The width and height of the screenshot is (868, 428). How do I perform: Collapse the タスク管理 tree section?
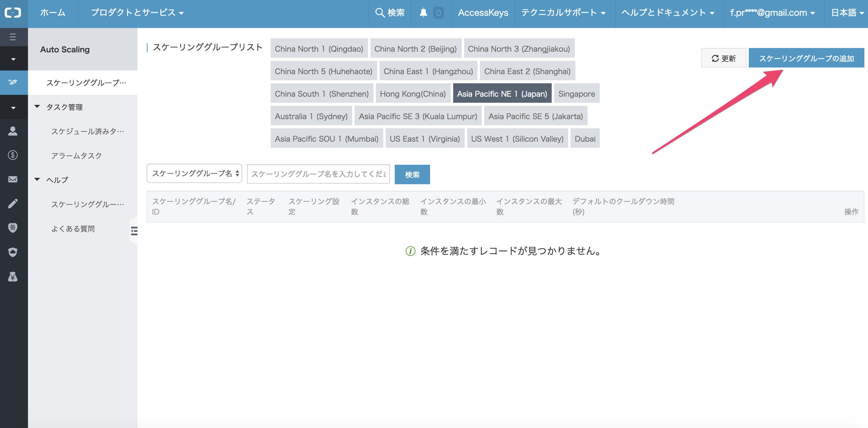37,107
